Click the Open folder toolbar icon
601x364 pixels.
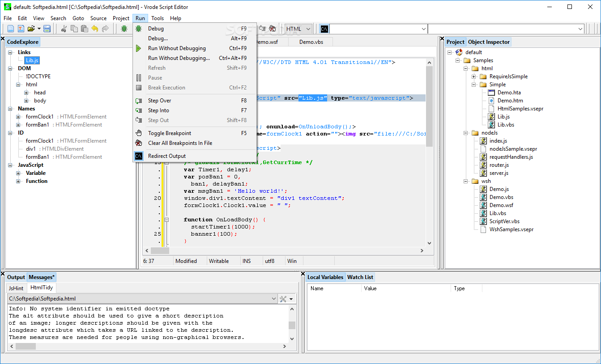pos(31,29)
